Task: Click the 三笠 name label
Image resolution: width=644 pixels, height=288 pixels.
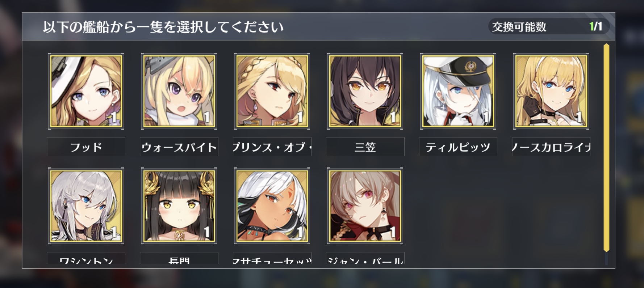Action: pyautogui.click(x=365, y=147)
